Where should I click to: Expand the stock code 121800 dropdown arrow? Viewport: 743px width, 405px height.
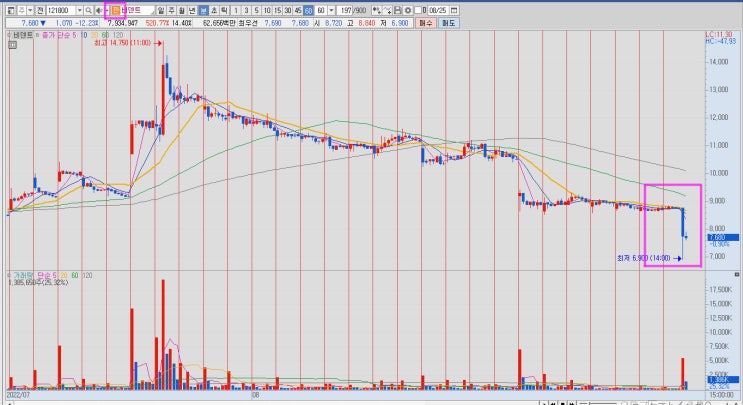click(79, 10)
